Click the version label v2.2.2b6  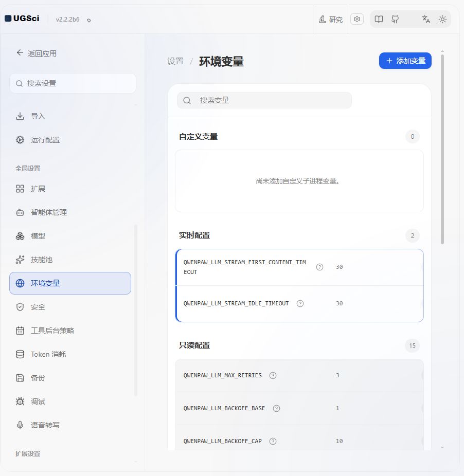(x=67, y=20)
